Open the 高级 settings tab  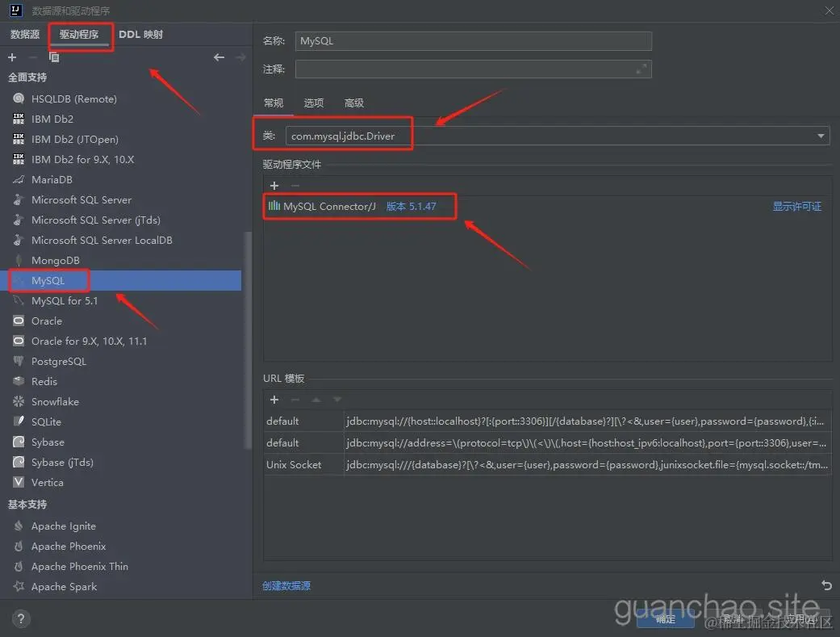click(354, 103)
